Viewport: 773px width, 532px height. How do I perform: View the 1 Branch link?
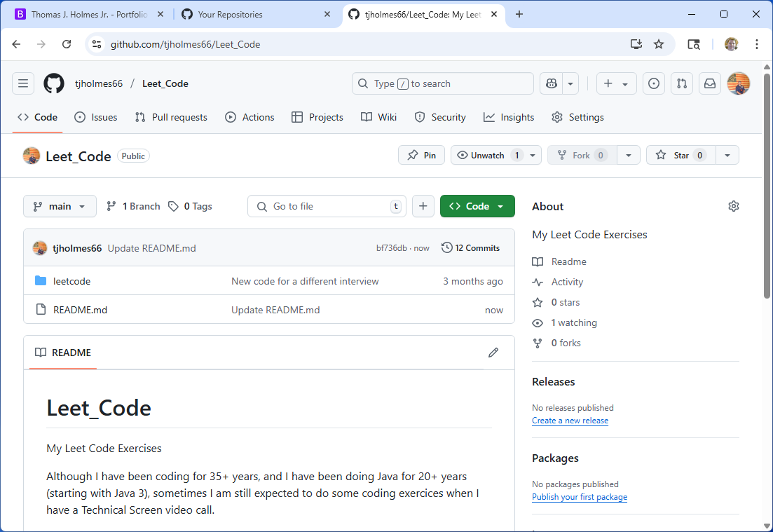click(134, 206)
